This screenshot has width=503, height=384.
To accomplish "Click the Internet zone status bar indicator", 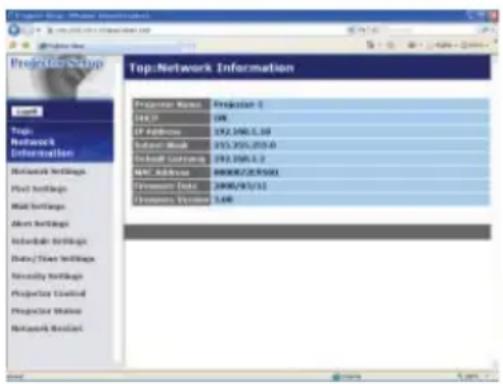I will click(347, 377).
